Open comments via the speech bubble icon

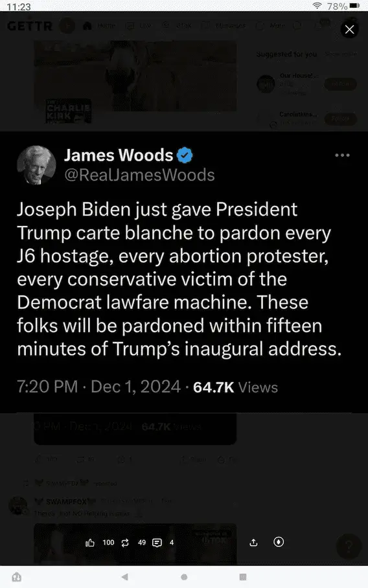[x=157, y=543]
